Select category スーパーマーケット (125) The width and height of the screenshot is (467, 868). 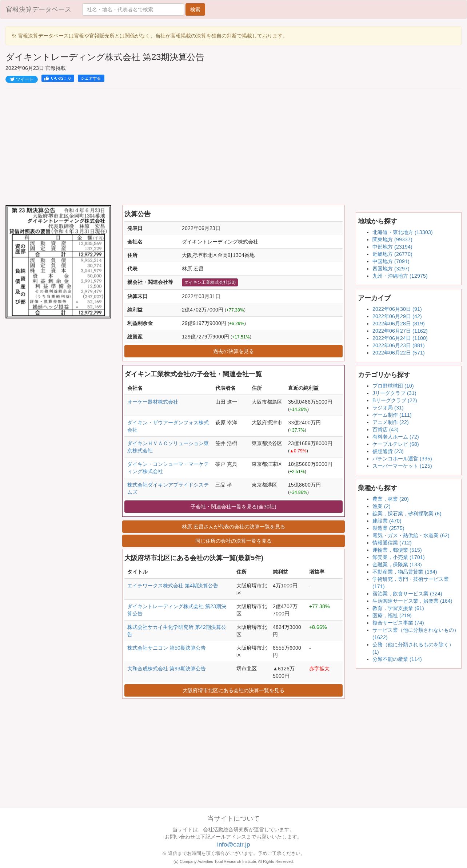pyautogui.click(x=402, y=466)
